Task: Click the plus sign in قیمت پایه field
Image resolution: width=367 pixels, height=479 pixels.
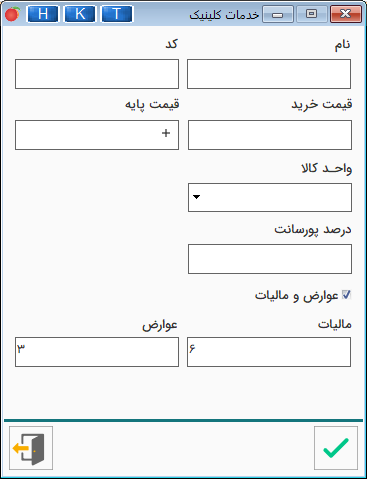Action: [166, 133]
